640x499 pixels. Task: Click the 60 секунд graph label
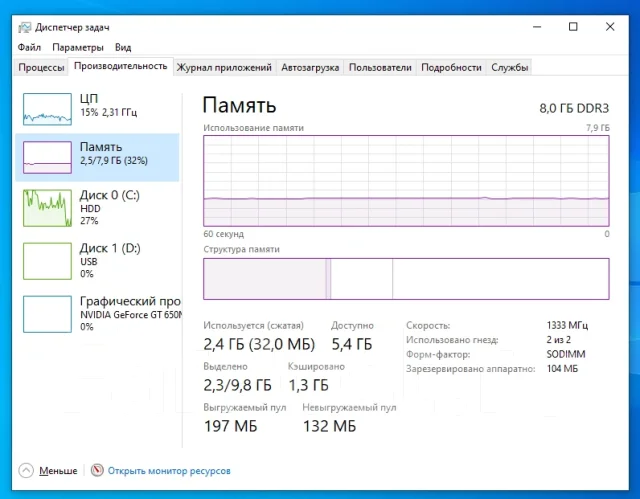pyautogui.click(x=224, y=234)
